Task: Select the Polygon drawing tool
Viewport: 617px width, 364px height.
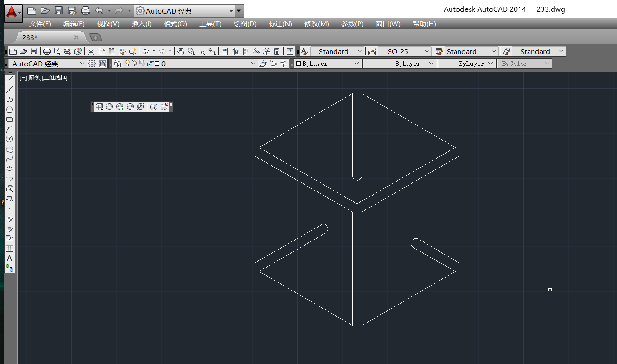Action: pyautogui.click(x=9, y=109)
